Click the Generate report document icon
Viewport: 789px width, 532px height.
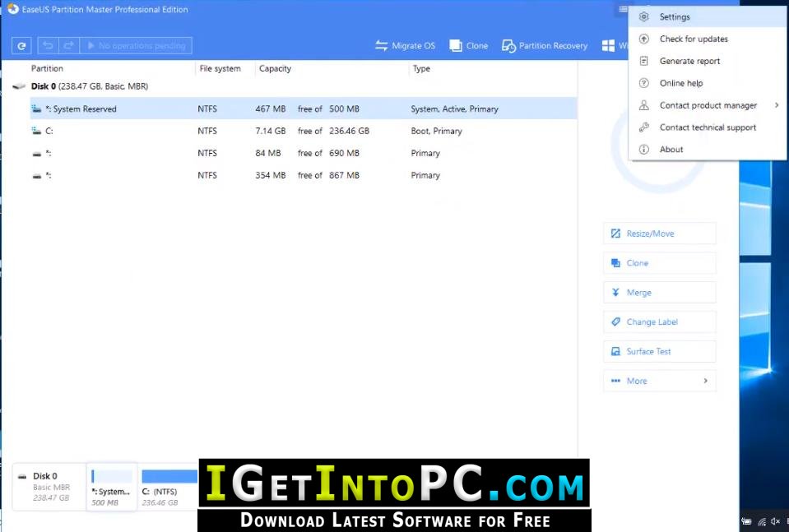click(643, 62)
